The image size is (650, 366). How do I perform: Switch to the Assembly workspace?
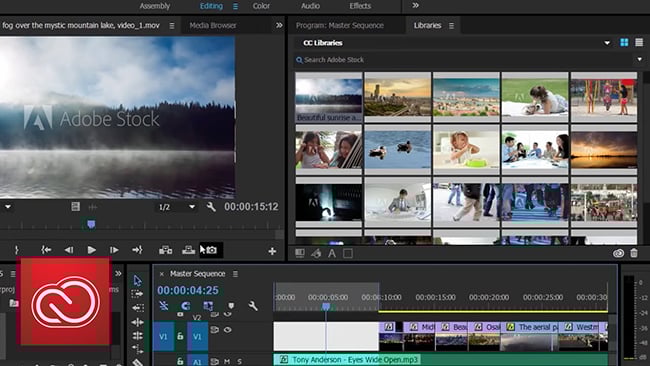tap(155, 6)
